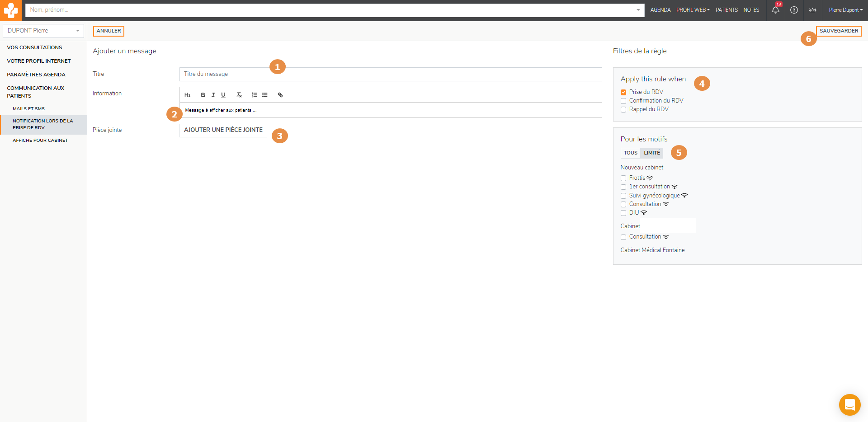Uncheck the Prise du RDV checkbox
The image size is (868, 422).
pos(623,92)
